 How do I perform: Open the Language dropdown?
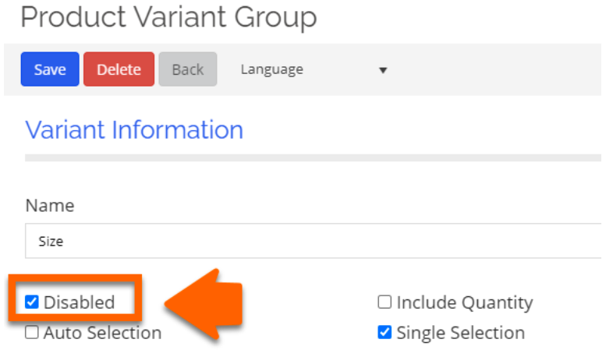pos(312,69)
